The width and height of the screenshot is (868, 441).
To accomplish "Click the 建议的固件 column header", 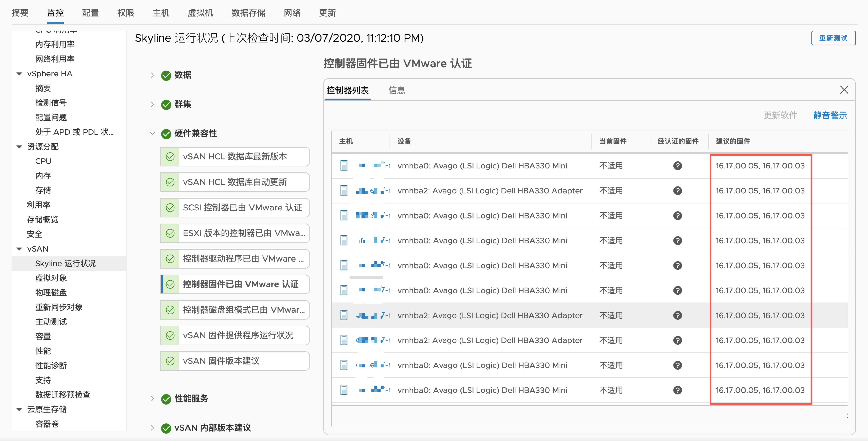I will click(733, 141).
